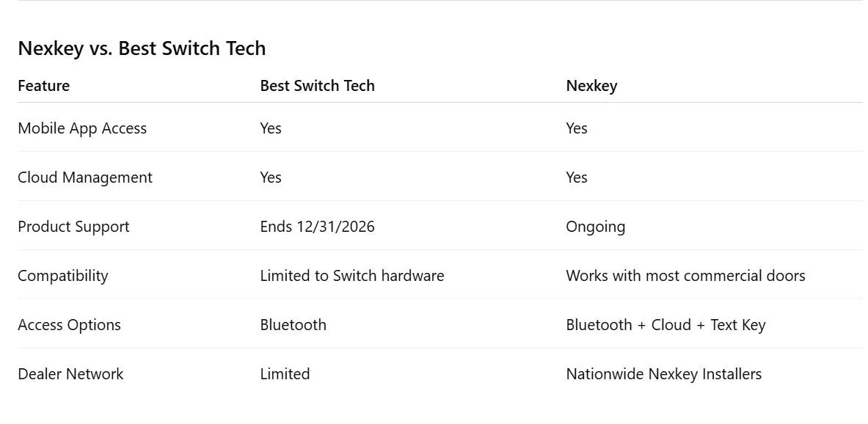Click the 'Bluetooth + Cloud + Text Key' cell
868x424 pixels.
click(x=665, y=325)
